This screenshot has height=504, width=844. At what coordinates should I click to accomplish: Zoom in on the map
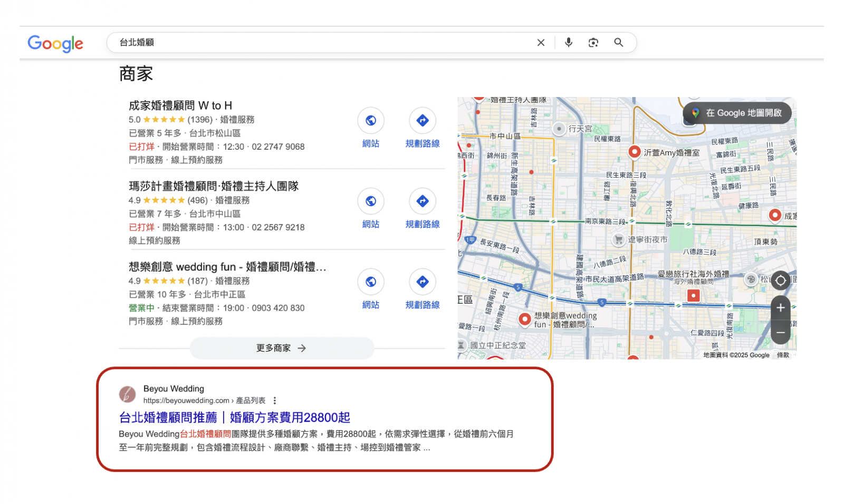point(780,308)
